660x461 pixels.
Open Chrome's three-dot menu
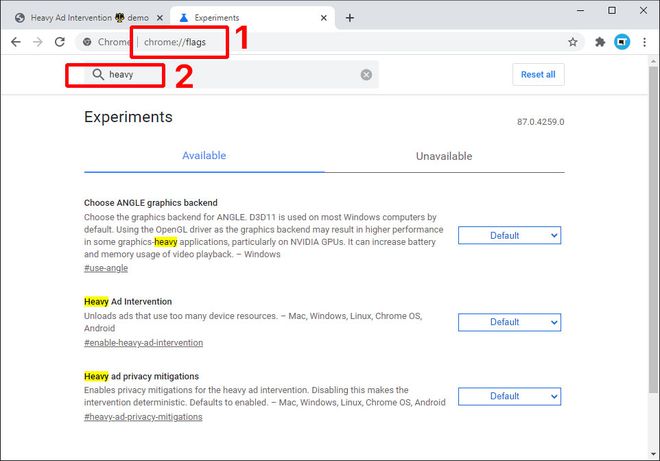click(x=644, y=42)
